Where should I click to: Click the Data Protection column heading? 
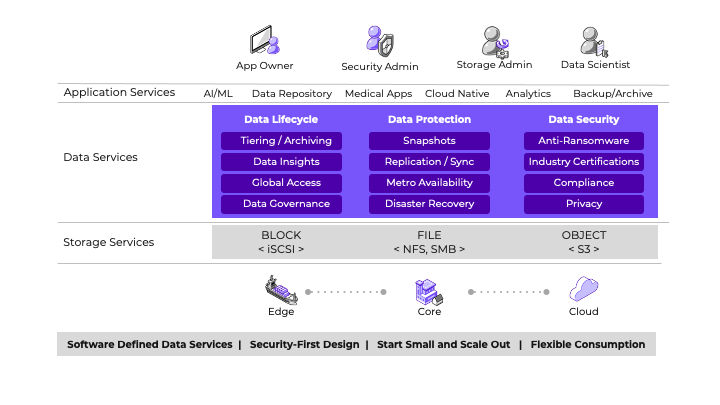tap(429, 119)
